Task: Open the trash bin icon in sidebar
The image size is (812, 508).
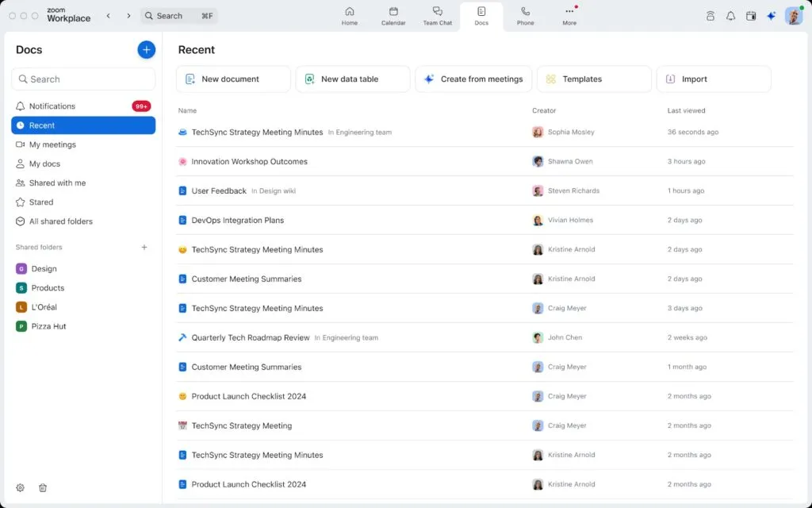Action: (x=43, y=487)
